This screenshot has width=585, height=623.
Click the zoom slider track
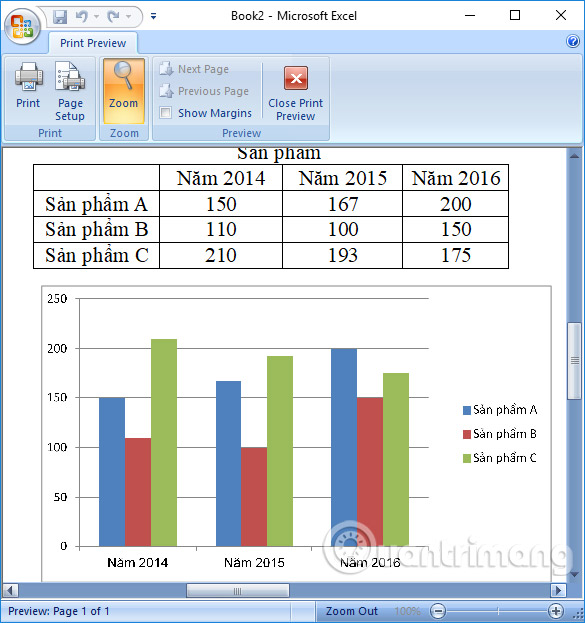[498, 610]
